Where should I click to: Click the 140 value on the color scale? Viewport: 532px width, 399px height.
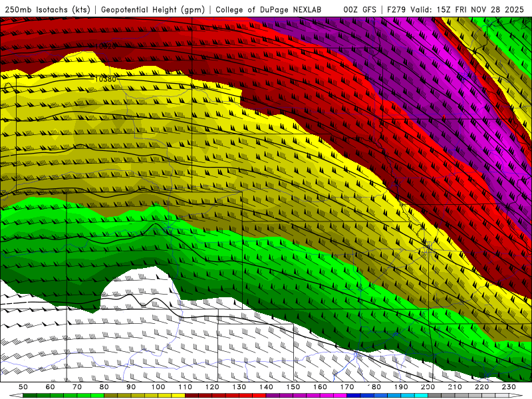pyautogui.click(x=266, y=387)
